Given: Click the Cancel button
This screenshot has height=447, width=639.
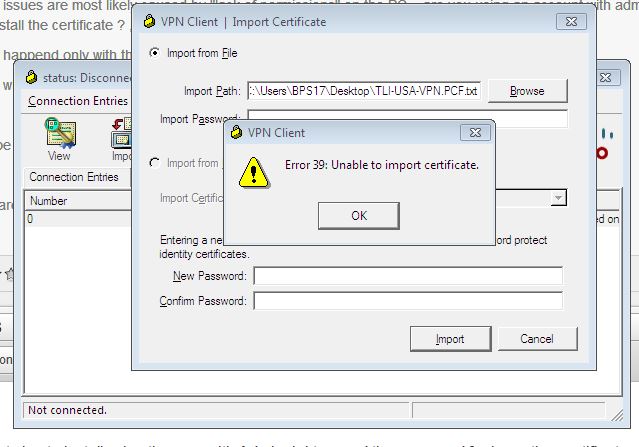Looking at the screenshot, I should click(537, 339).
